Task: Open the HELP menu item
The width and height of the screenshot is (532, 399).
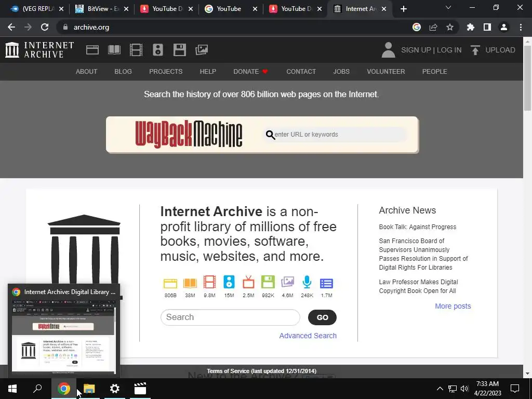Action: coord(208,72)
